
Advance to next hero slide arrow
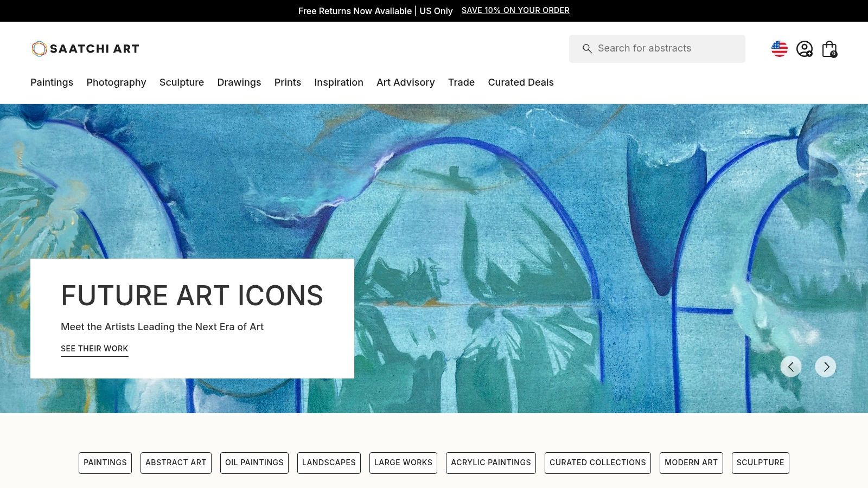[826, 367]
